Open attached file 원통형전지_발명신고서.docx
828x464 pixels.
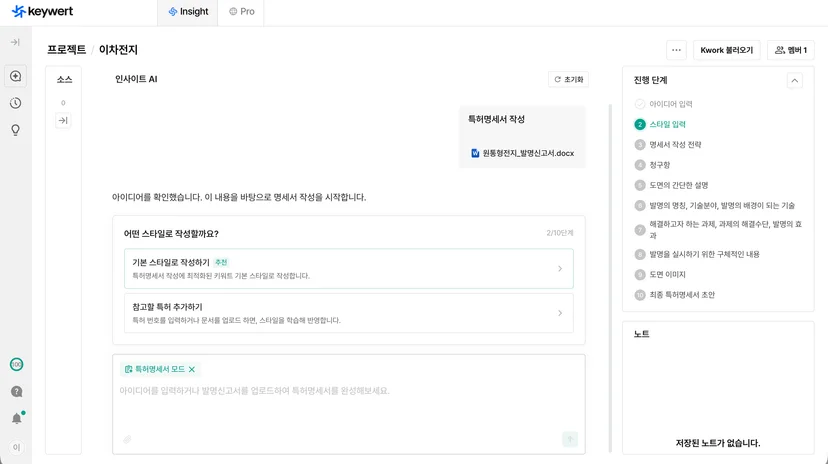coord(522,153)
